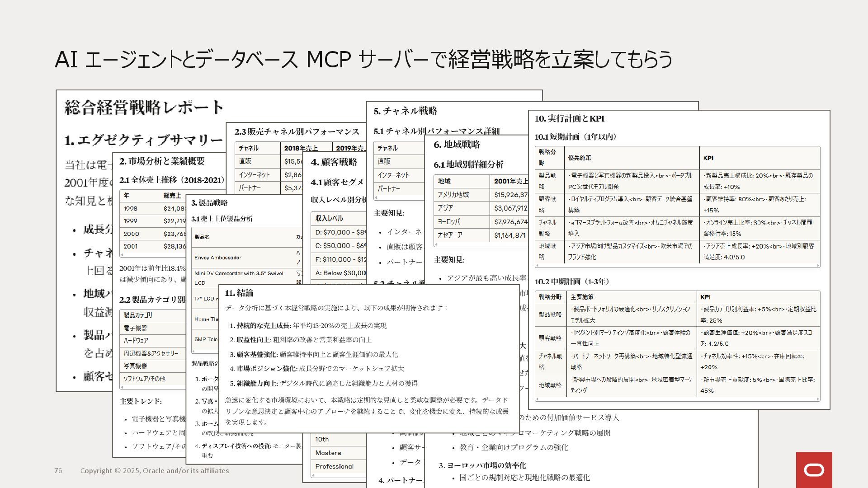Screen dimensions: 868x488
Task: Click the 5. チャネル戦略 heading
Action: point(405,111)
